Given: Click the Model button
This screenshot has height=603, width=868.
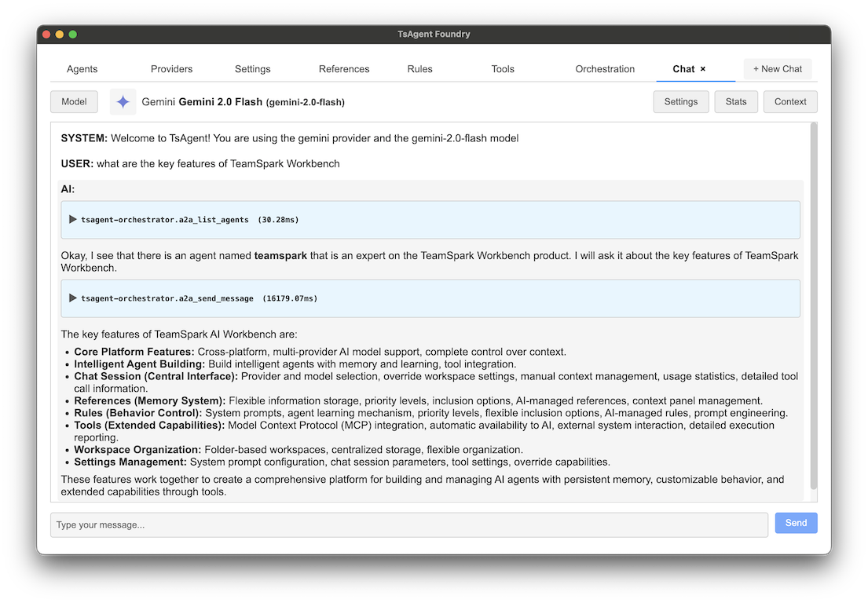Looking at the screenshot, I should coord(74,102).
